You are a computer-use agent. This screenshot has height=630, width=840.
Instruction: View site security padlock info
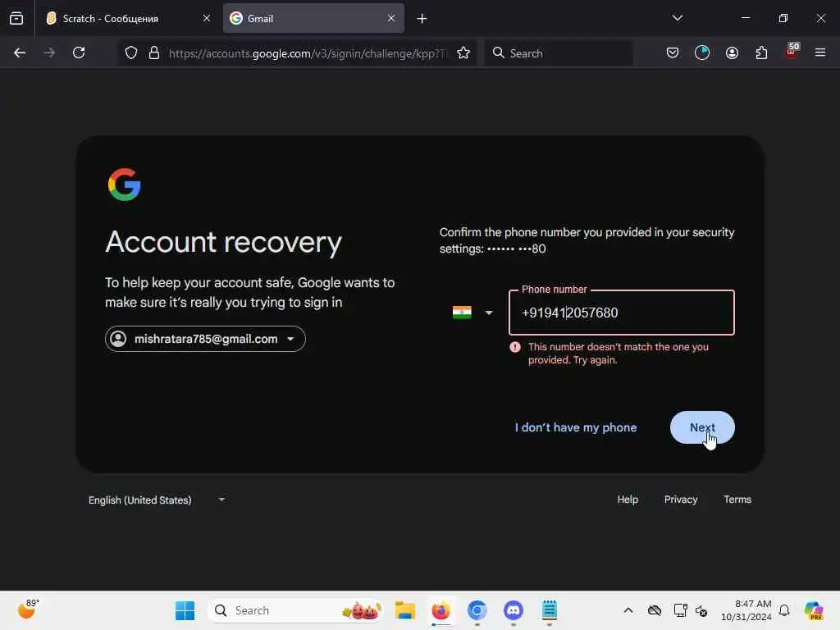click(154, 52)
